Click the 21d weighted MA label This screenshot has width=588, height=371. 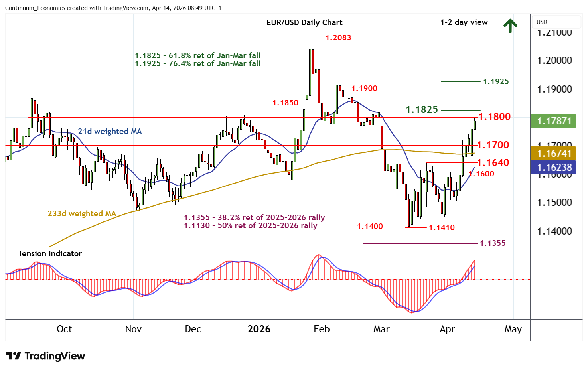(110, 132)
